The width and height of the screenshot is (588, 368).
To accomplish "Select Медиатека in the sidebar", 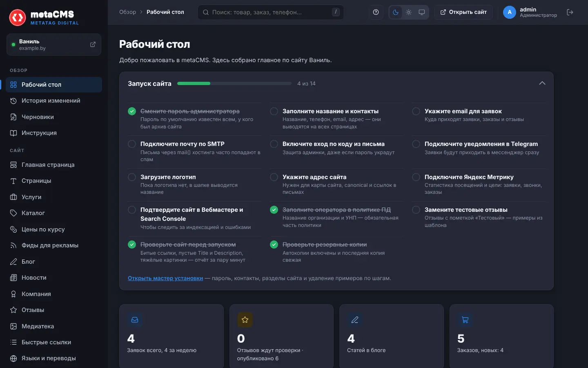I will click(54, 326).
